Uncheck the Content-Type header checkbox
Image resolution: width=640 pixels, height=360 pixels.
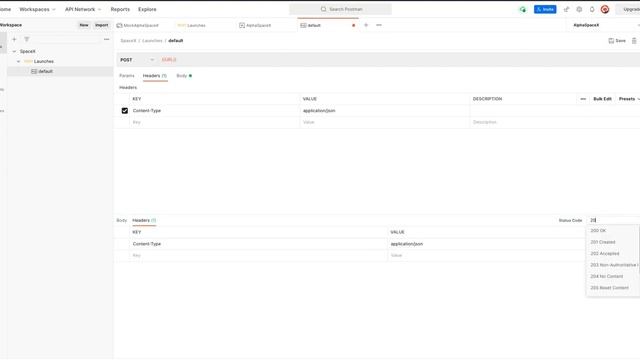point(124,111)
